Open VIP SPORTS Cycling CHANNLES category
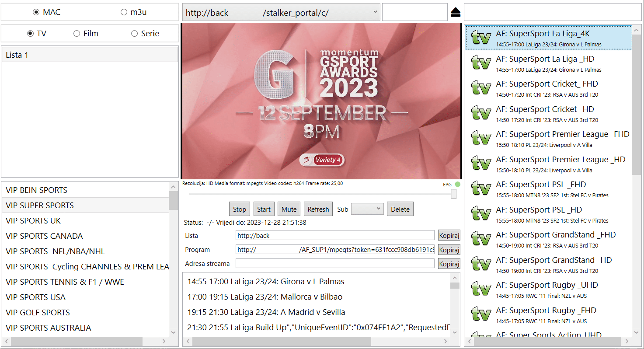Viewport: 644px width, 349px height. coord(85,267)
